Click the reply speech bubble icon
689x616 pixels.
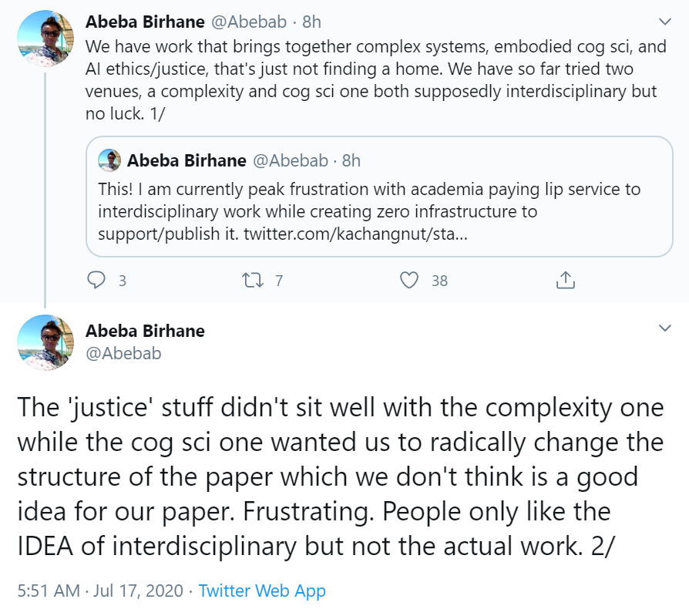point(96,280)
